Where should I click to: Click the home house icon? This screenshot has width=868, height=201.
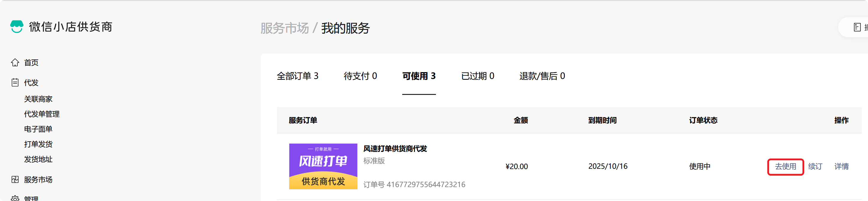15,62
